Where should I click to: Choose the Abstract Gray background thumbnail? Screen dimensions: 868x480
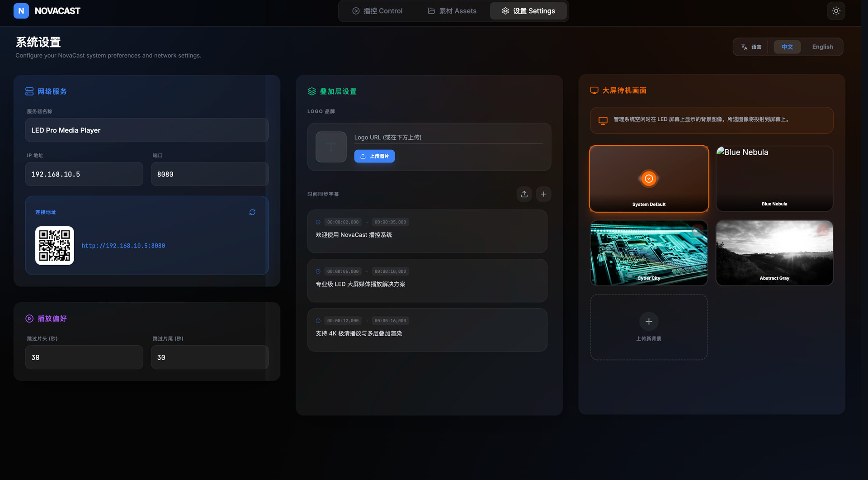pyautogui.click(x=774, y=253)
